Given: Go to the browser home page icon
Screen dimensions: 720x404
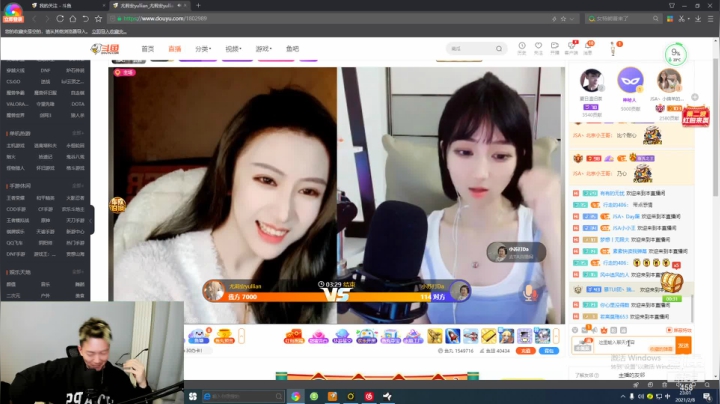Looking at the screenshot, I should tap(73, 19).
